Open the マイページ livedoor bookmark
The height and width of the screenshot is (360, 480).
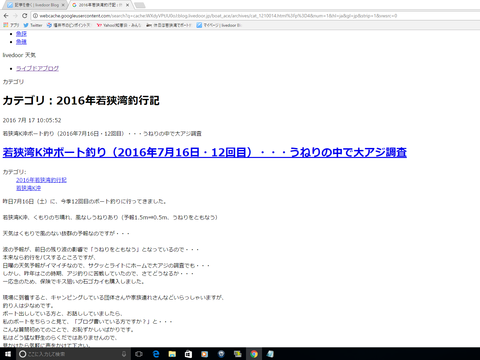[x=219, y=25]
